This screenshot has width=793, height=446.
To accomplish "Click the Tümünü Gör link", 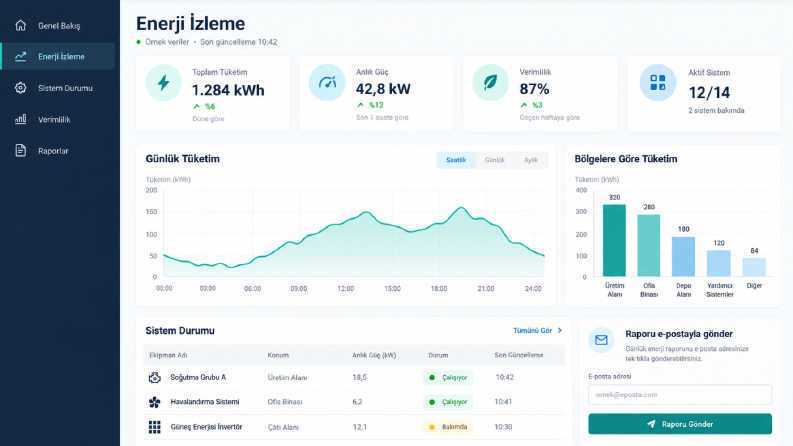I will [x=532, y=330].
